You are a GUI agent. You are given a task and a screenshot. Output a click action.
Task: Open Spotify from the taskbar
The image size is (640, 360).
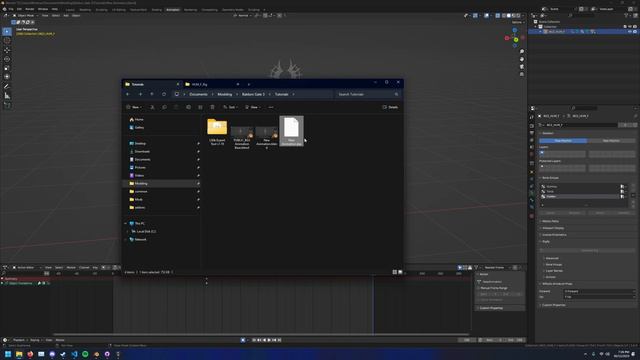tap(85, 354)
